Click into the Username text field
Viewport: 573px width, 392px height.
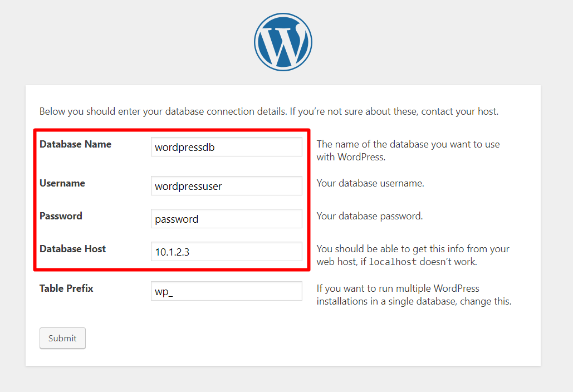click(x=226, y=186)
